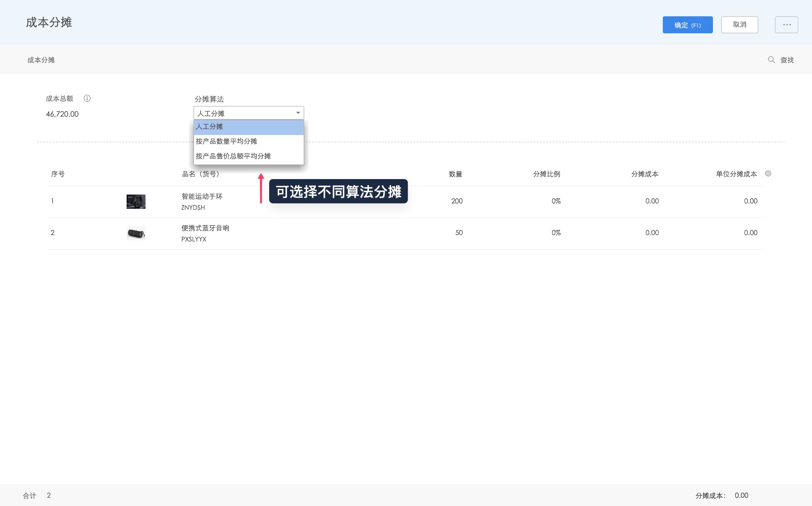Select product code ZNYDSH
Screen dimensions: 812x506
[x=193, y=208]
